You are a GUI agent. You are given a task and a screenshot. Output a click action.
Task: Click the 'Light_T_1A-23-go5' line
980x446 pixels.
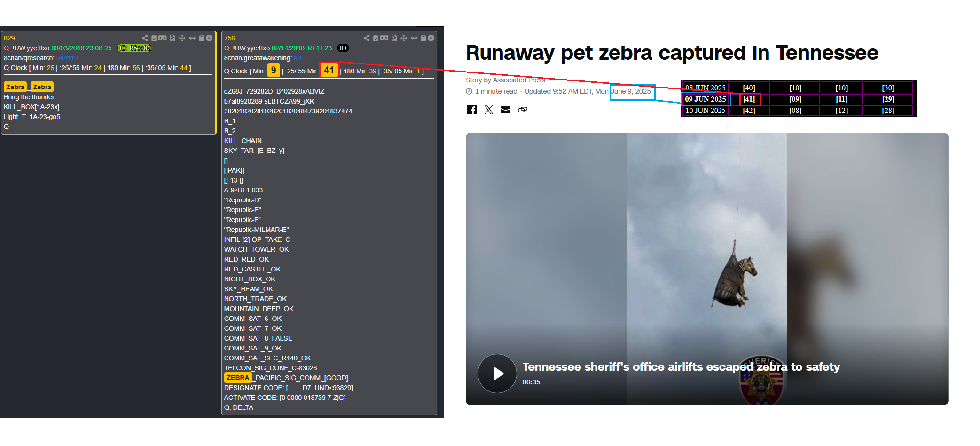click(x=32, y=117)
